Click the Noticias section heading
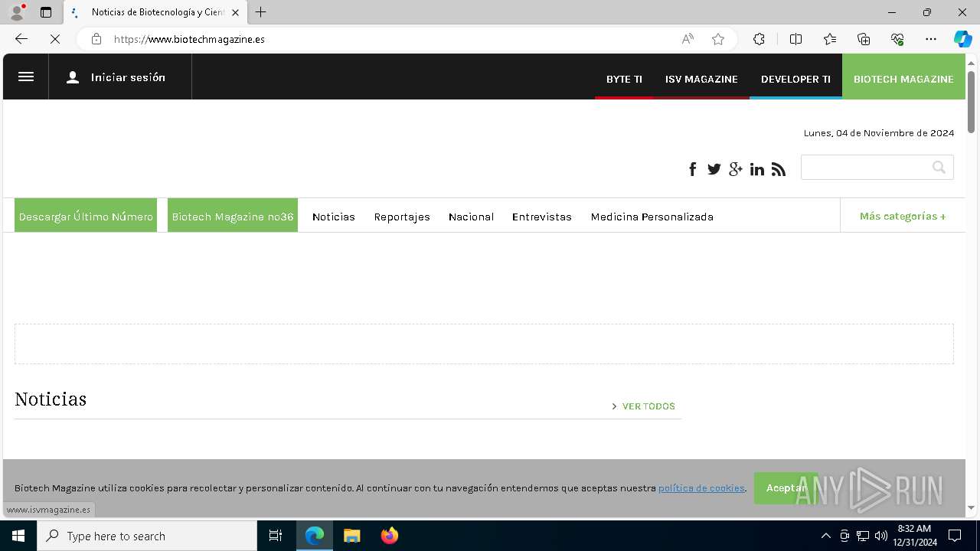This screenshot has width=980, height=551. point(51,399)
